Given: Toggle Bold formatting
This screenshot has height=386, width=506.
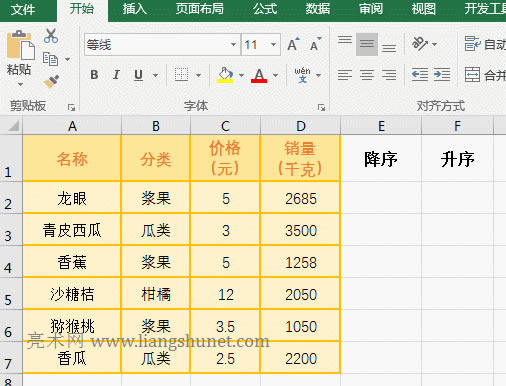Looking at the screenshot, I should (x=94, y=75).
